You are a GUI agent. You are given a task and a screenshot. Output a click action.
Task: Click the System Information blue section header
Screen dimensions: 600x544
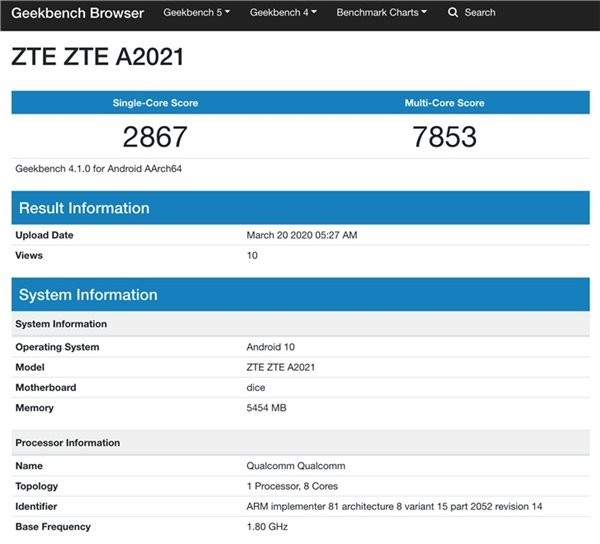point(88,295)
